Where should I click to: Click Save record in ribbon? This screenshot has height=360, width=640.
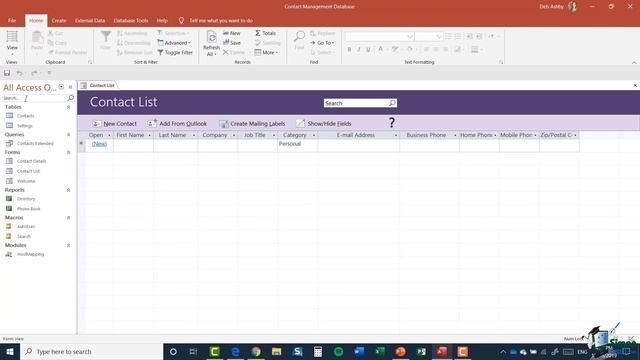[232, 43]
